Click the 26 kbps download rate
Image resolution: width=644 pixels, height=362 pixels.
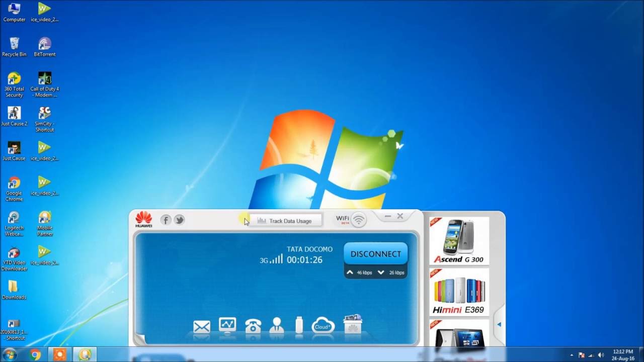396,273
